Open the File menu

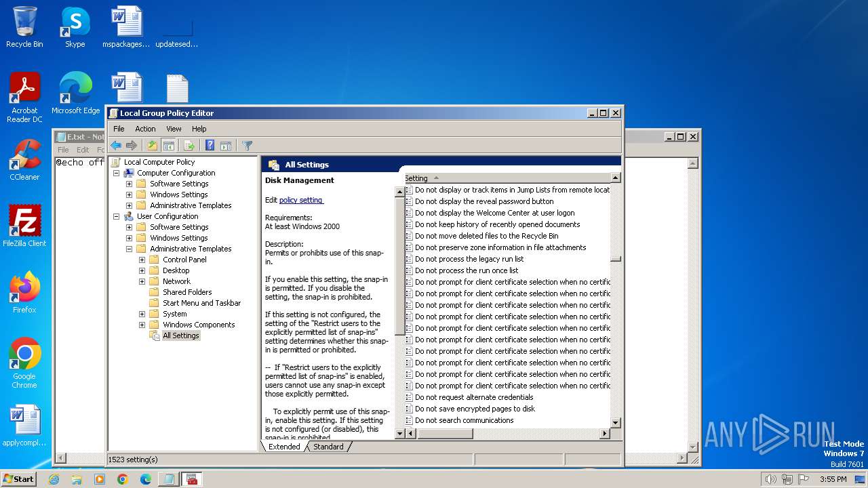click(x=119, y=129)
